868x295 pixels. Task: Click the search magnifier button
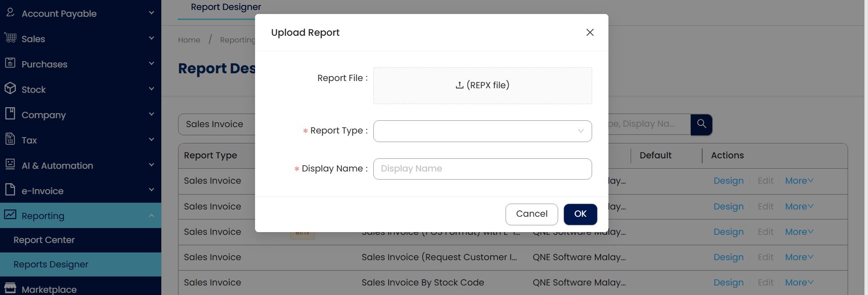701,124
